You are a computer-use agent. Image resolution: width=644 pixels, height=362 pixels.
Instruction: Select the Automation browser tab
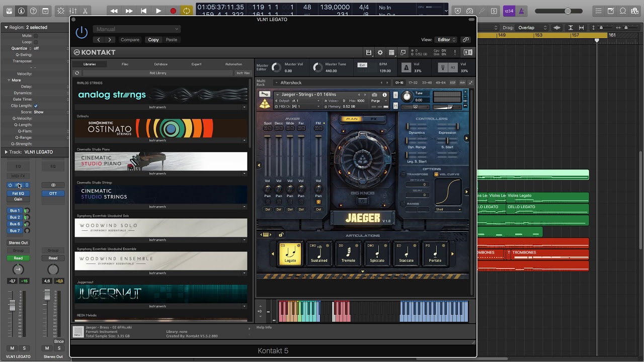pyautogui.click(x=233, y=64)
